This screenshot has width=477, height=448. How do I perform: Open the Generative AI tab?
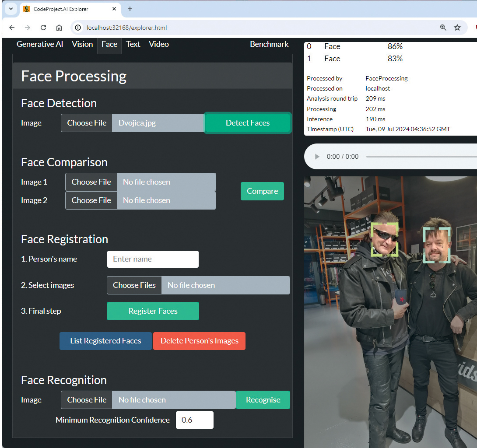(40, 44)
